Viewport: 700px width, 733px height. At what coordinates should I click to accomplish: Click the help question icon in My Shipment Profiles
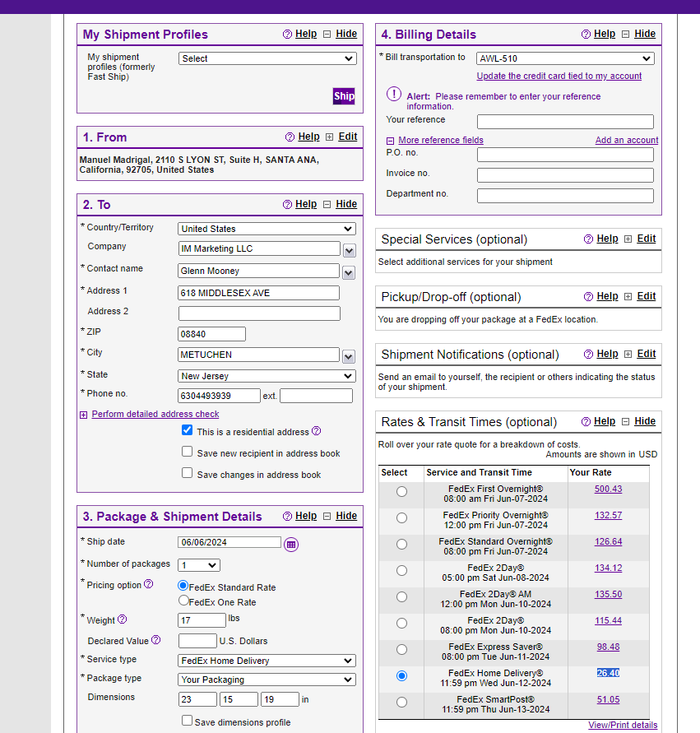tap(287, 34)
